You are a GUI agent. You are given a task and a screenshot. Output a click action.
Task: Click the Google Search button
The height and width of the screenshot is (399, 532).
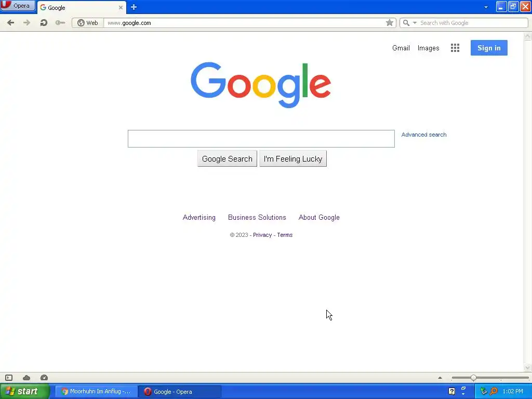(227, 159)
